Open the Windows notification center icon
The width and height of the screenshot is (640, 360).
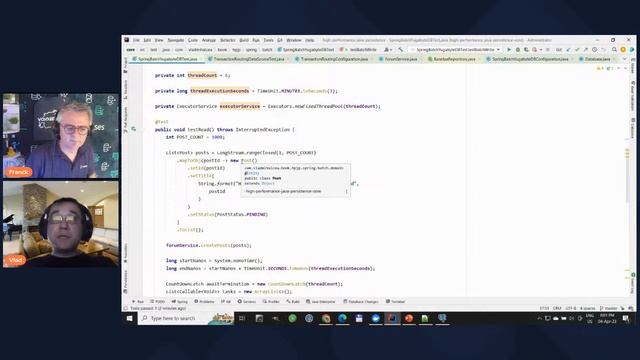click(626, 318)
